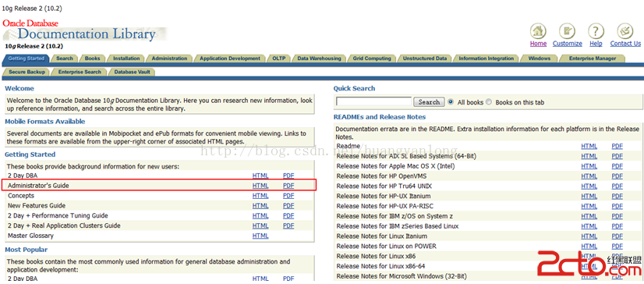The height and width of the screenshot is (284, 644).
Task: Click the Contact Us text link
Action: [x=625, y=44]
